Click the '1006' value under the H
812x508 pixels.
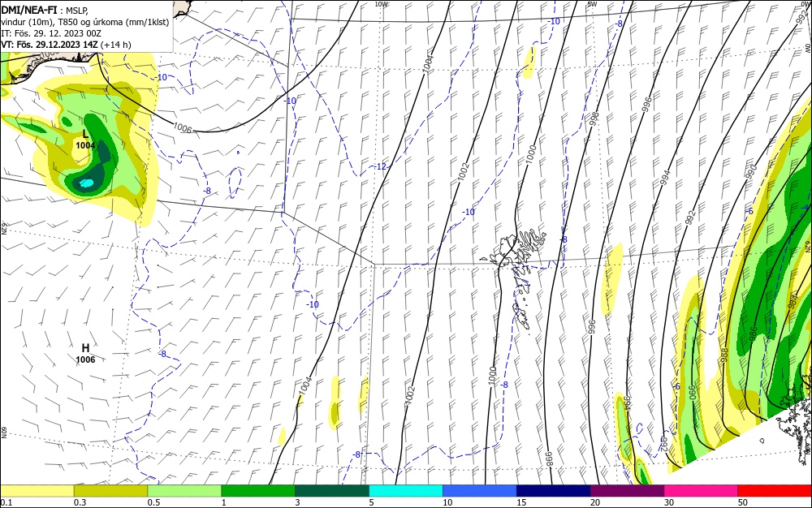point(85,359)
